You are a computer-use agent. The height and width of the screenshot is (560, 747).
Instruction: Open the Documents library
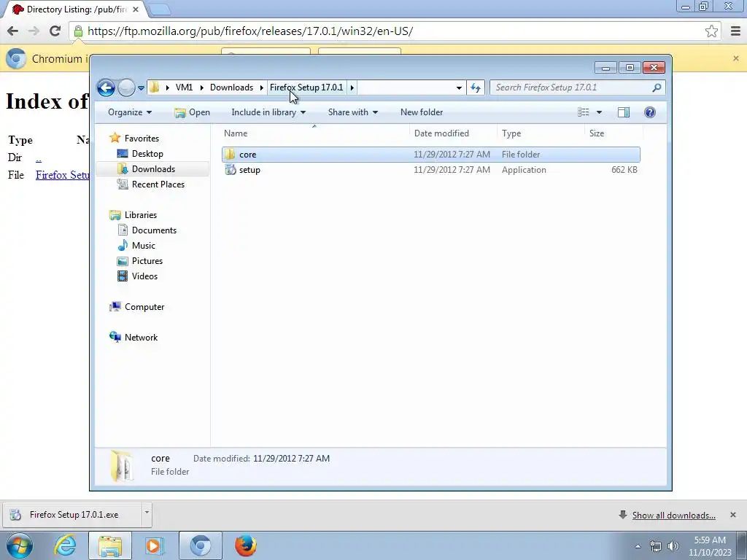tap(154, 230)
